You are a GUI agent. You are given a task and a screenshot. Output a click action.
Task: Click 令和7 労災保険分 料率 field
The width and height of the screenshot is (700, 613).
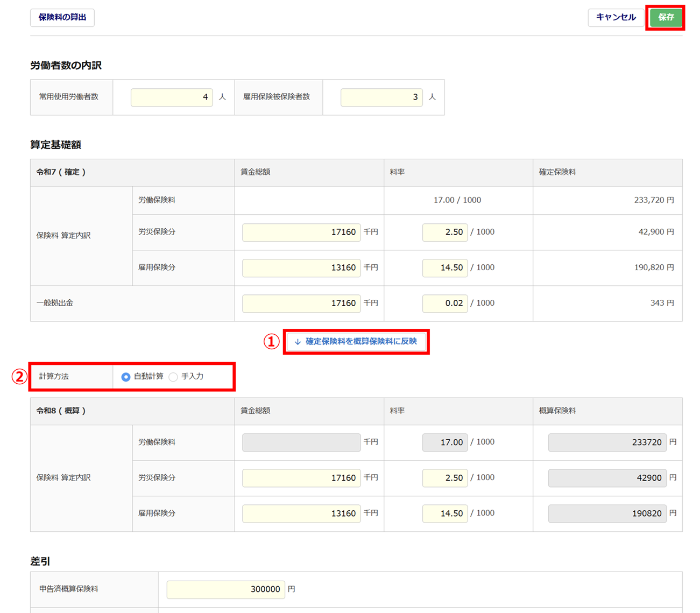445,232
